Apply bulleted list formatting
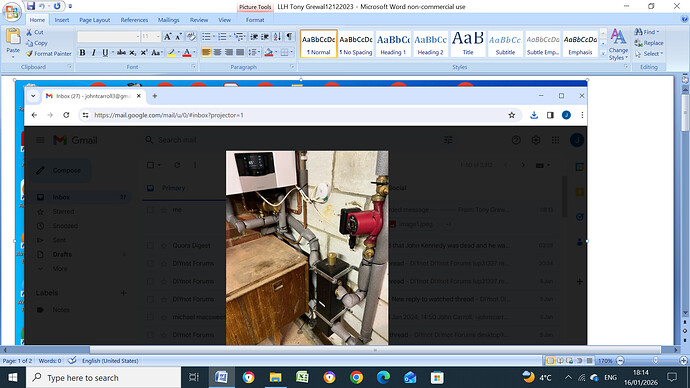 pos(206,37)
